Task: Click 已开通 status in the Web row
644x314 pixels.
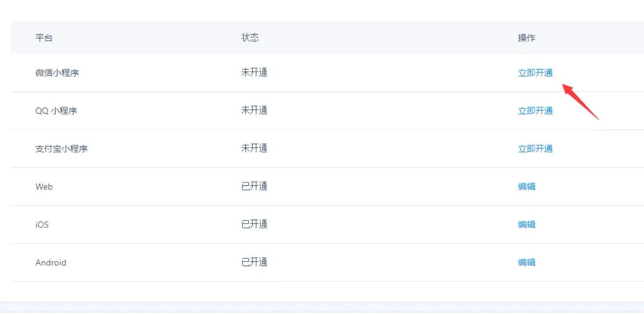Action: 254,186
